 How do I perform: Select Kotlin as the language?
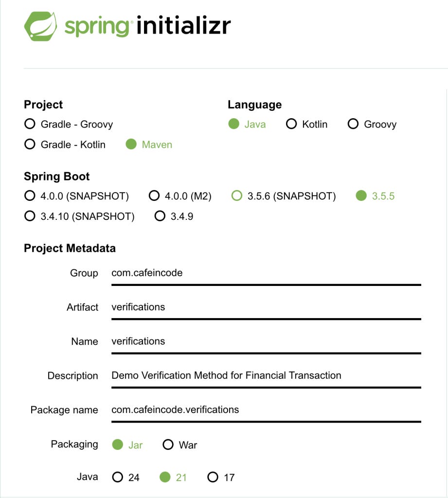[x=306, y=124]
